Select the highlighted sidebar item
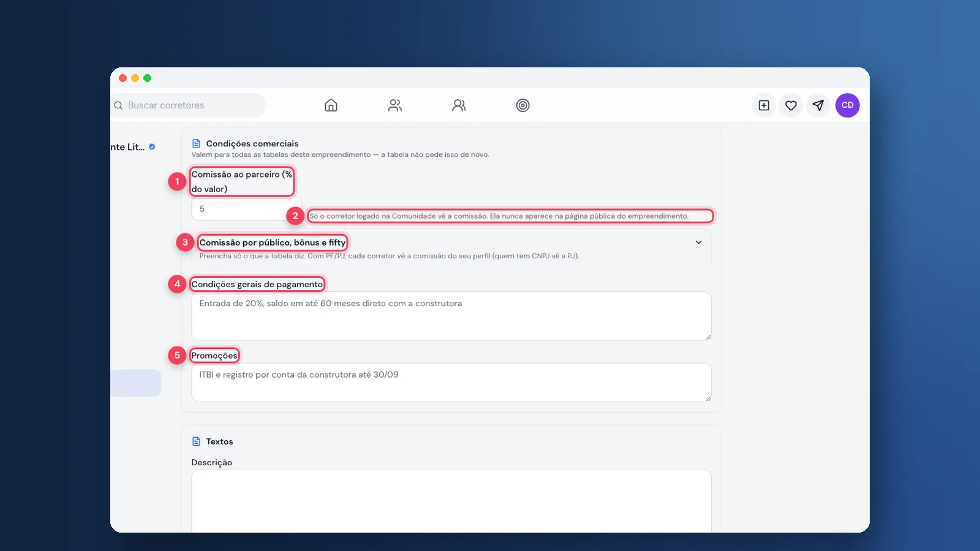980x551 pixels. 135,383
